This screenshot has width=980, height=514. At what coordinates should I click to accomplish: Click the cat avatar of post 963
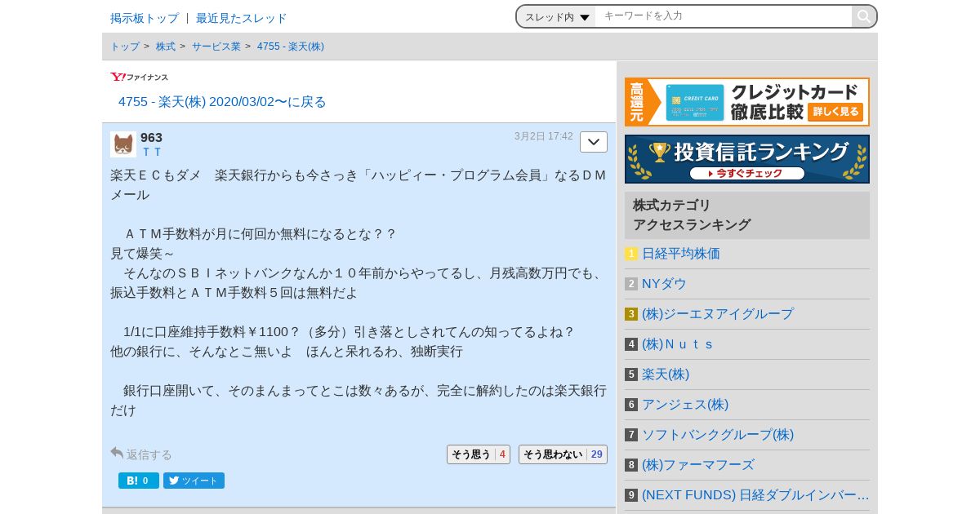pos(123,144)
